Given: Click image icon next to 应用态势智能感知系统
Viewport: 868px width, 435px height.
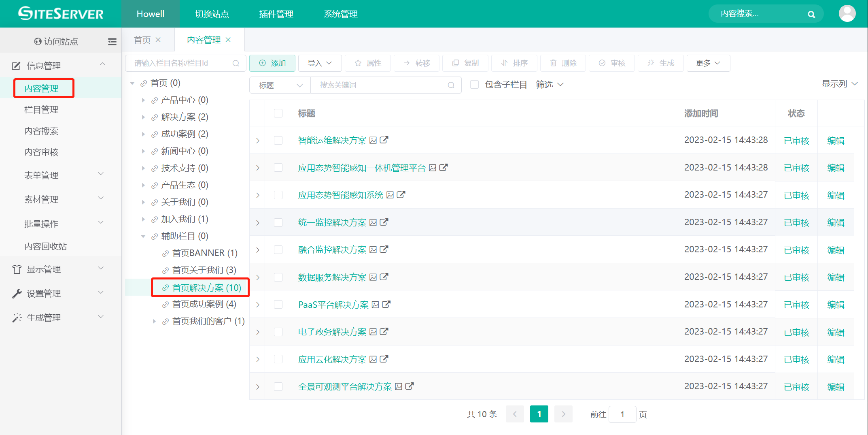Looking at the screenshot, I should coord(390,195).
